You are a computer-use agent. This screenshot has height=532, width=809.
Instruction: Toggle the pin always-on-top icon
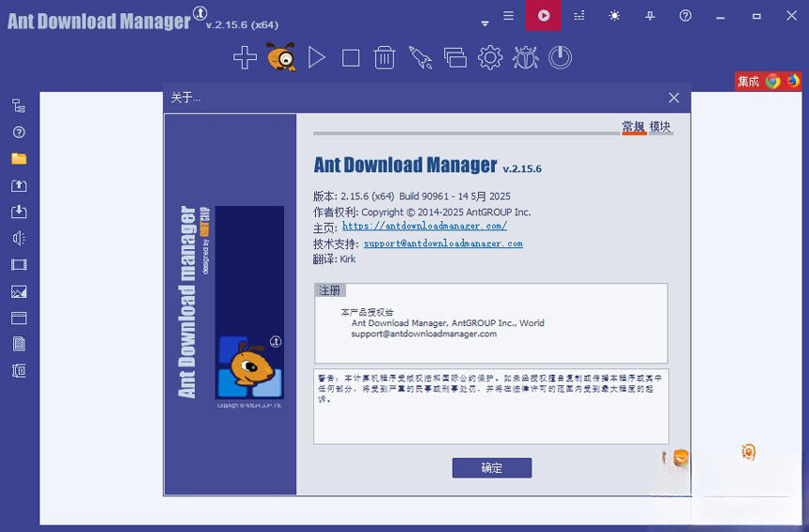coord(650,16)
